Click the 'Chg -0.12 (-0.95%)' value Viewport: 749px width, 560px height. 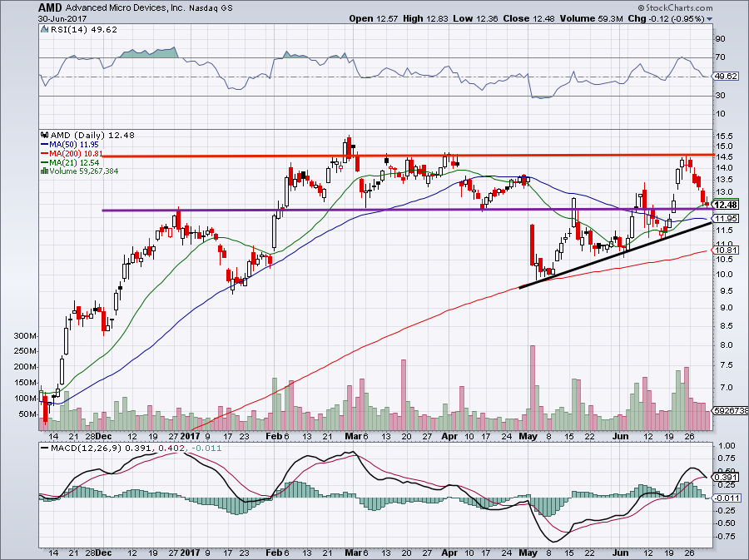666,18
